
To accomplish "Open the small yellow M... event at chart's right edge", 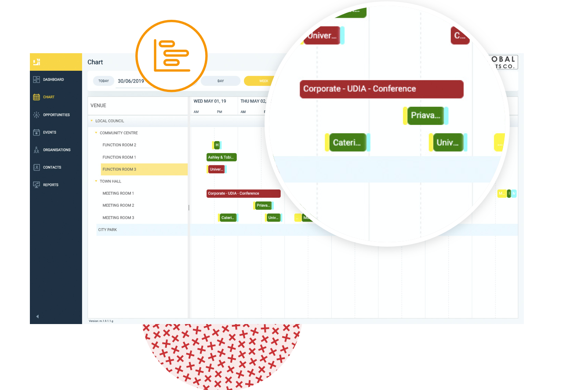I will pos(502,193).
